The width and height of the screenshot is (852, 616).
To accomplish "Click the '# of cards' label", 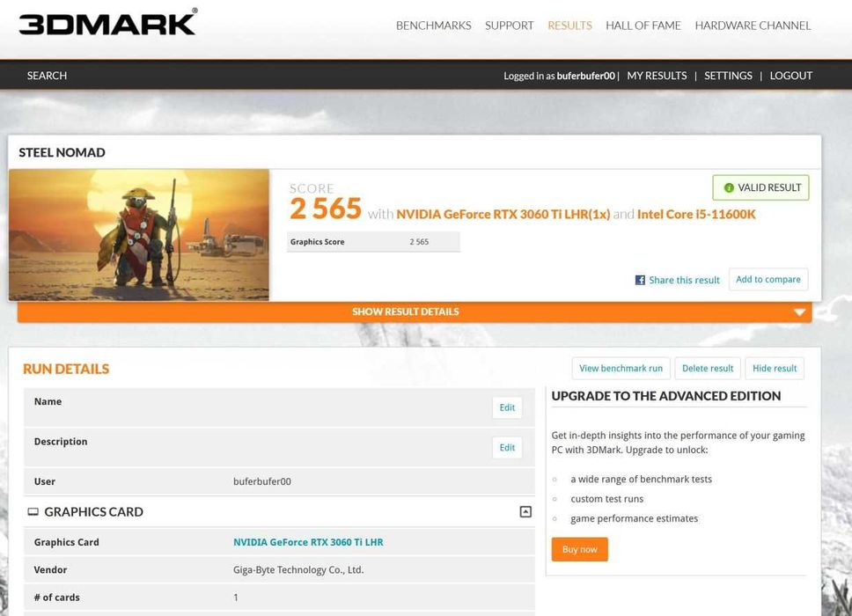I will click(x=56, y=598).
